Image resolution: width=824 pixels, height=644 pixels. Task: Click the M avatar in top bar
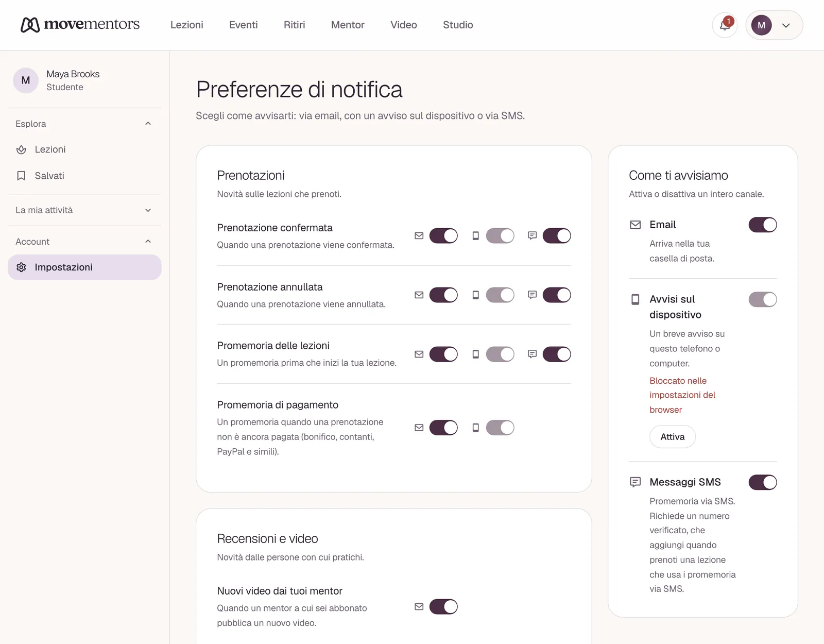761,25
